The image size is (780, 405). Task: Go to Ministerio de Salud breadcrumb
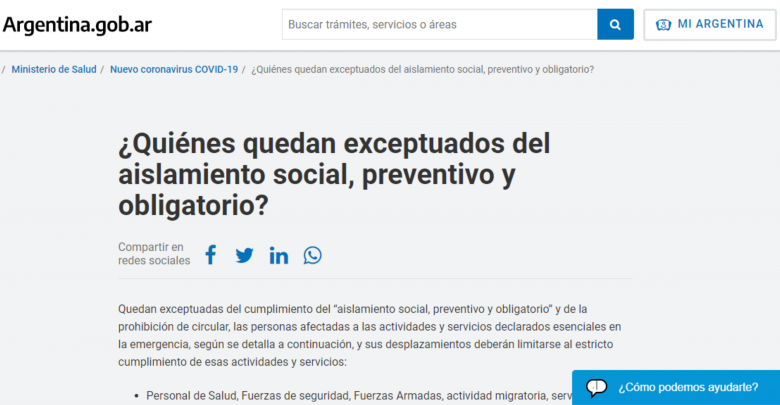[x=54, y=69]
